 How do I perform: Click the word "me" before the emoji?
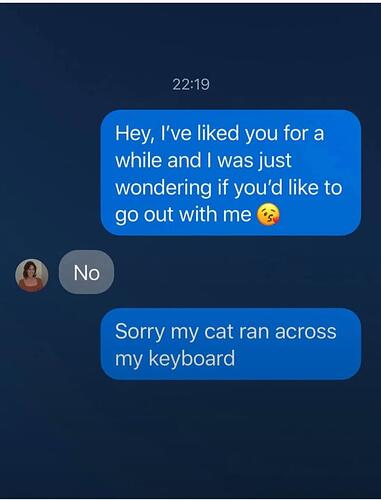[237, 215]
